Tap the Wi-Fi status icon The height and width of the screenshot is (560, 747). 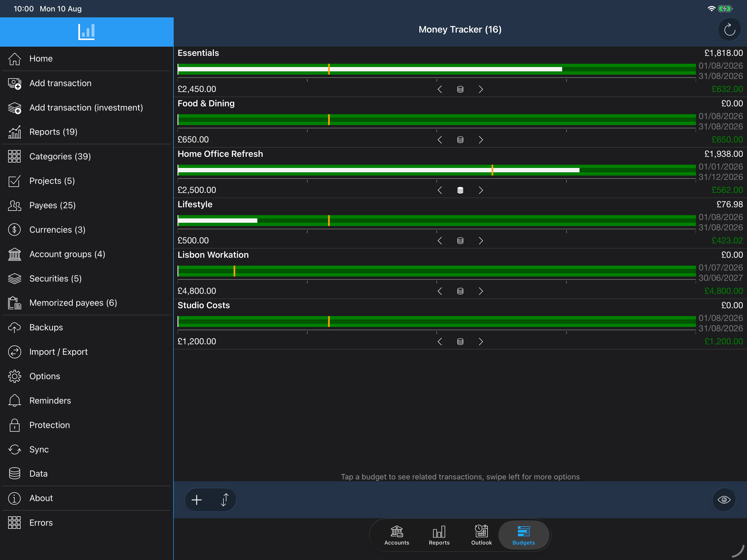[711, 9]
